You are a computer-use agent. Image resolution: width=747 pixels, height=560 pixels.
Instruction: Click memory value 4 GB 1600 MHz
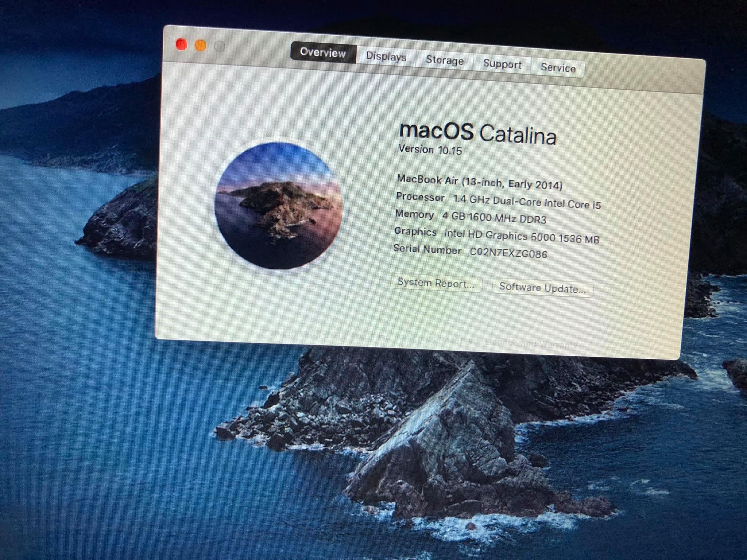494,218
